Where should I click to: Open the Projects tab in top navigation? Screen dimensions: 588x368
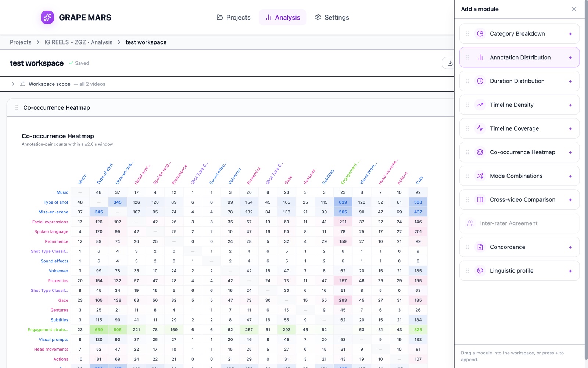(234, 17)
